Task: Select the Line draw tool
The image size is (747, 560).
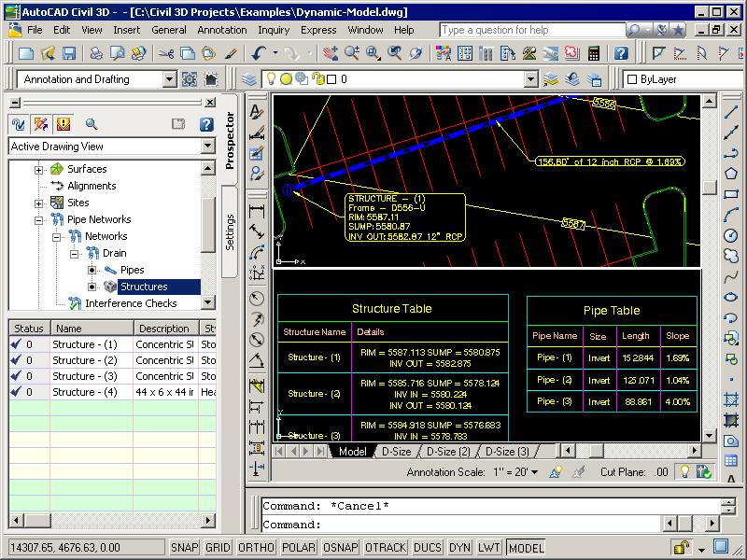Action: [731, 112]
